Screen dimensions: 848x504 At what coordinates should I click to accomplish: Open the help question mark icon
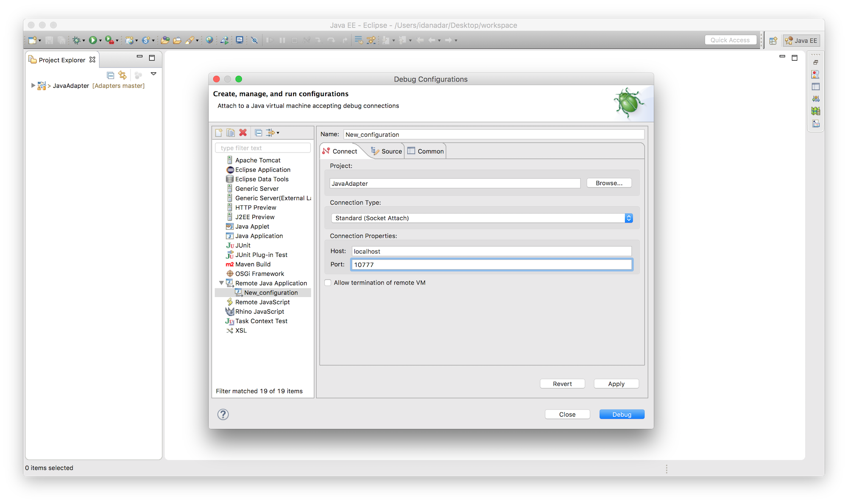point(223,414)
